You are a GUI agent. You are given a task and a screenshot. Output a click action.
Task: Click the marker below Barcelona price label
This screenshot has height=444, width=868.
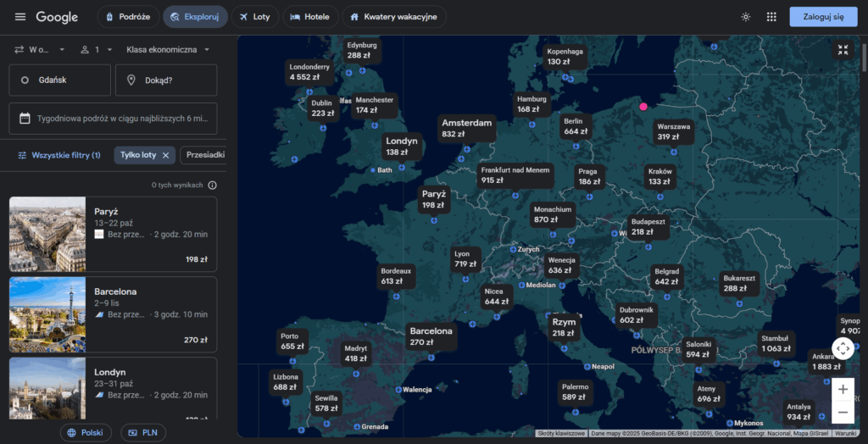(x=431, y=358)
